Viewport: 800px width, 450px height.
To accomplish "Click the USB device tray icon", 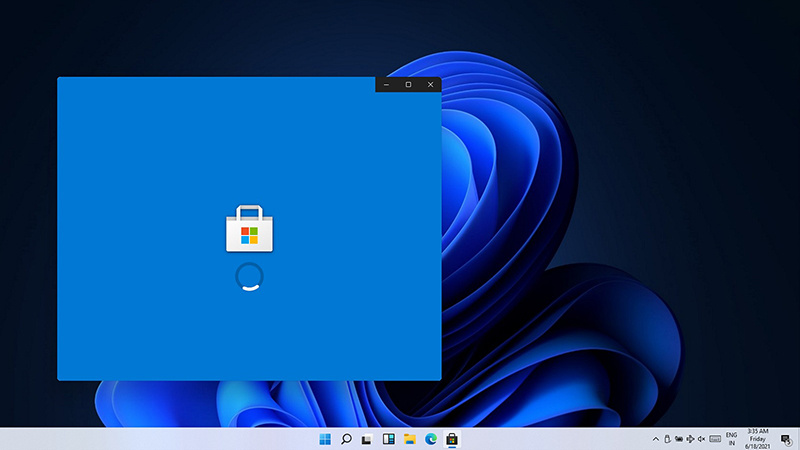I will point(667,439).
